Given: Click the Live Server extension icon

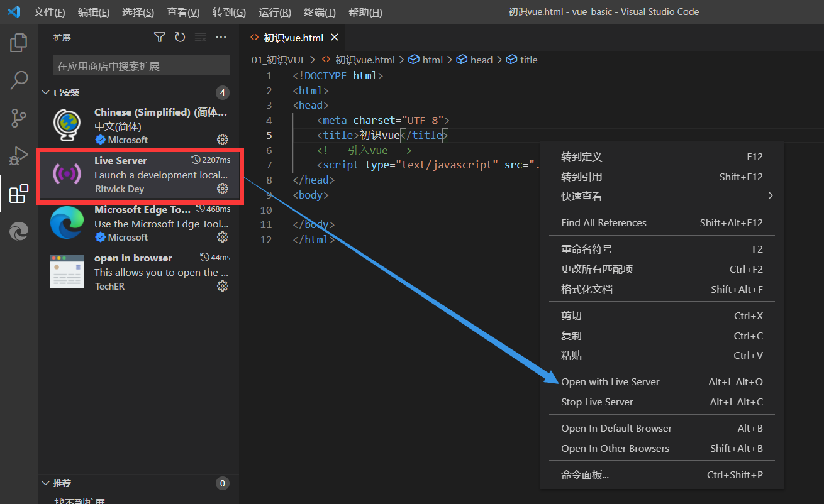Looking at the screenshot, I should 67,174.
